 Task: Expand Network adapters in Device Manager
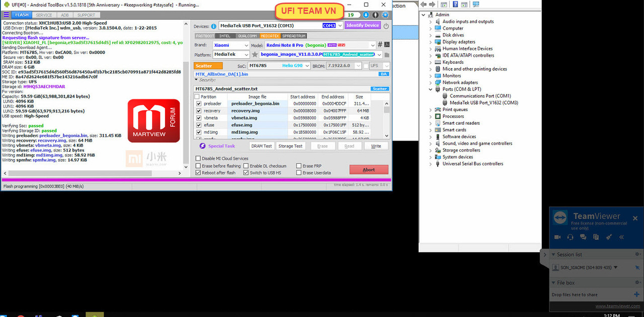click(431, 82)
